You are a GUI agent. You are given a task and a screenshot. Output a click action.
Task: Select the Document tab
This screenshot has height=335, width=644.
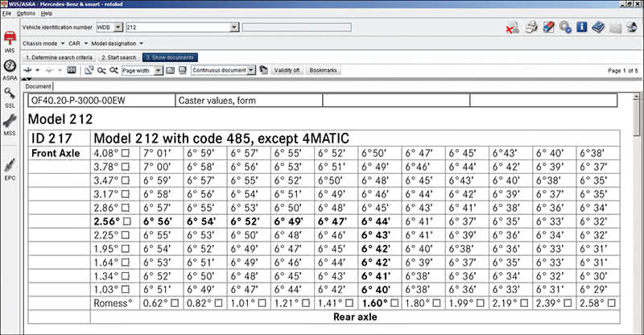point(38,86)
